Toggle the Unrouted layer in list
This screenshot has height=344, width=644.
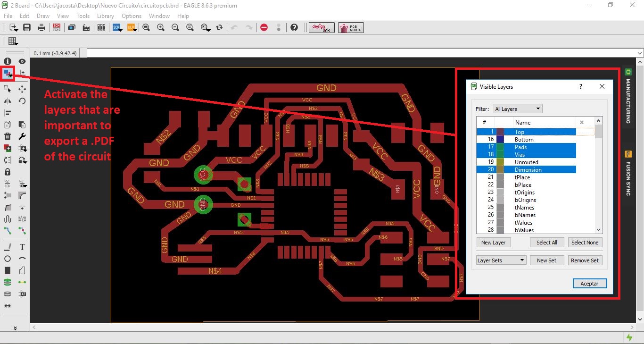[526, 162]
